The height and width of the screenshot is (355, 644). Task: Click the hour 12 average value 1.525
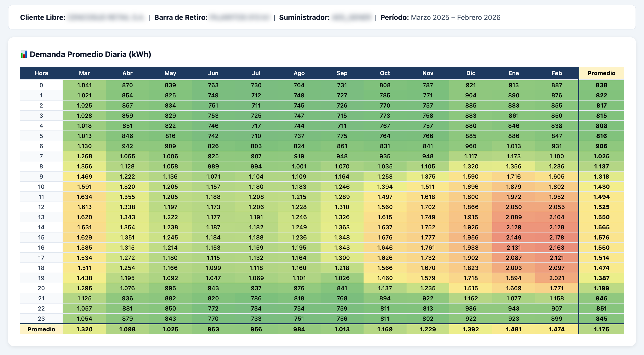pos(601,207)
